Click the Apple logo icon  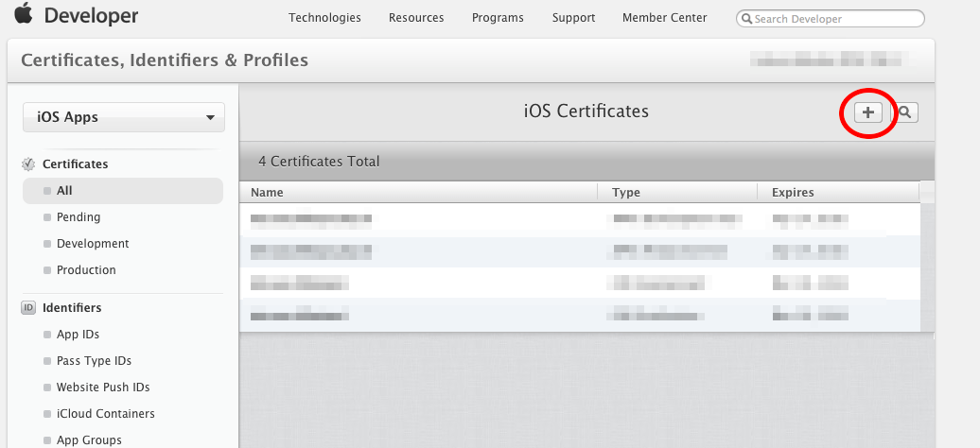(x=23, y=16)
